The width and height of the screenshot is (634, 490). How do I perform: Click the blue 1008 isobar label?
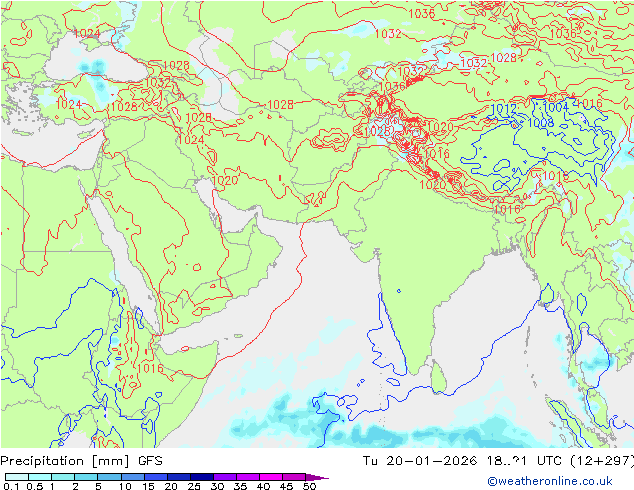541,122
